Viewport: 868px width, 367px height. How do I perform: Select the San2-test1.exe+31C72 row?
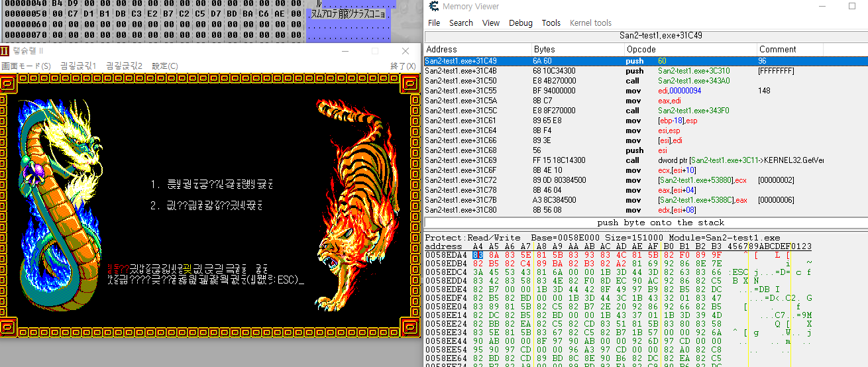tap(646, 180)
